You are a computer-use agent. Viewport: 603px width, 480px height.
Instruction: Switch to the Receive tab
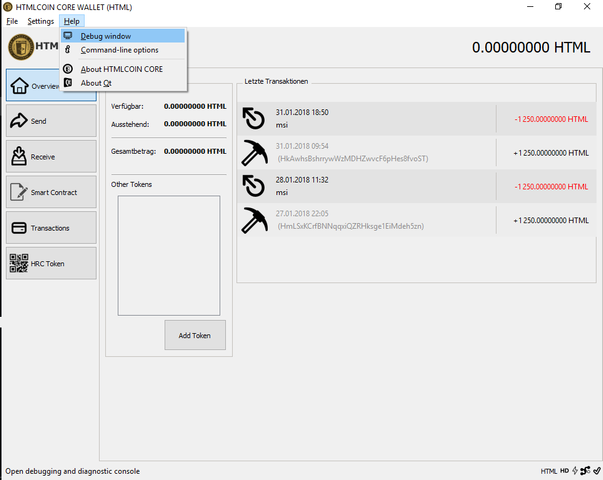(51, 157)
